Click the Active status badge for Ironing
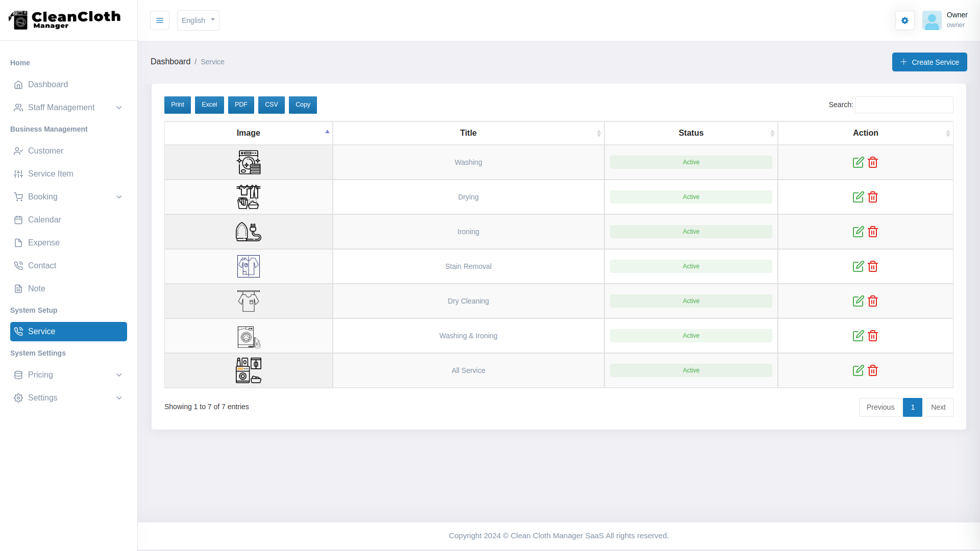This screenshot has height=551, width=980. [x=691, y=231]
